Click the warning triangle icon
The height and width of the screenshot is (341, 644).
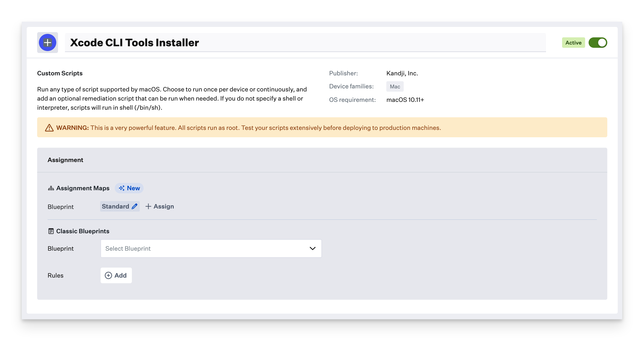coord(49,128)
